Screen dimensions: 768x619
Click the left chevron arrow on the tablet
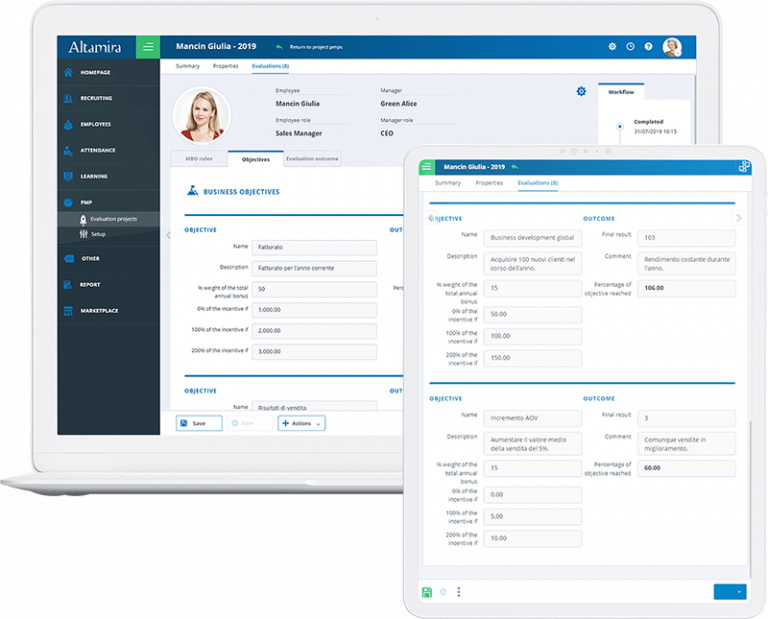point(431,217)
